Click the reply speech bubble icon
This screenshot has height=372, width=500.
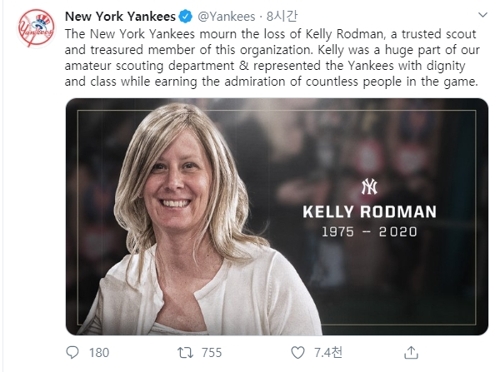(x=72, y=352)
